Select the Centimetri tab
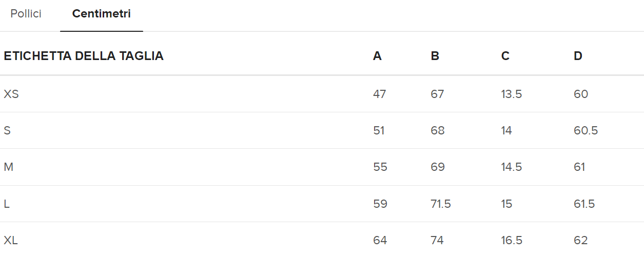The image size is (644, 256). tap(101, 14)
